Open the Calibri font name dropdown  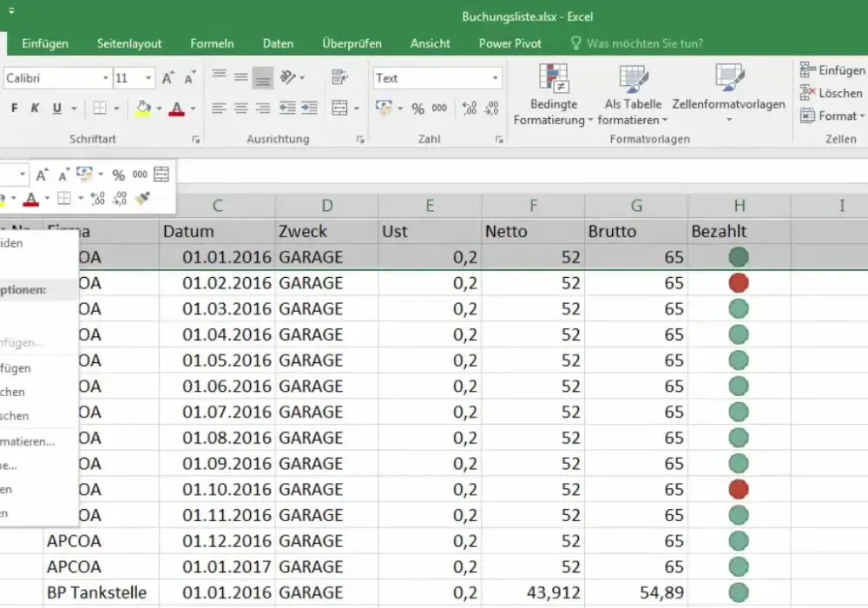[x=105, y=78]
